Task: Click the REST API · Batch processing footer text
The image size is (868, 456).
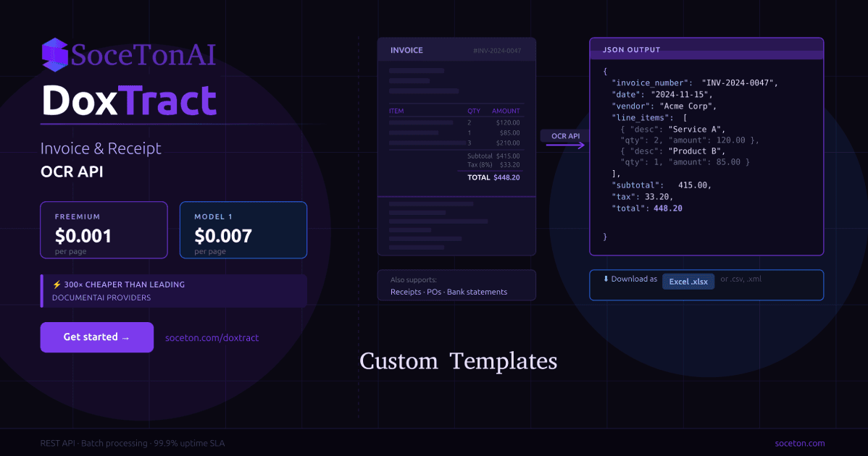Action: (133, 443)
